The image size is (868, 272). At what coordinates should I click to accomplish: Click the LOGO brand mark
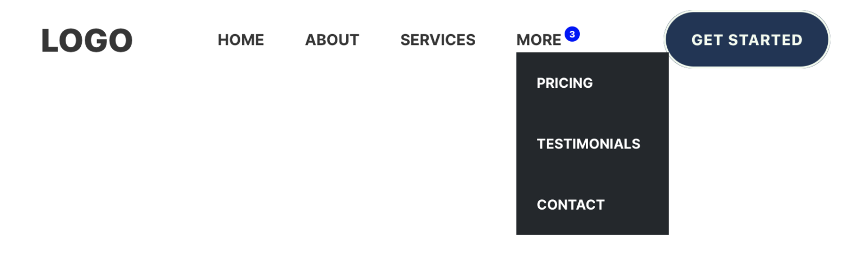pyautogui.click(x=87, y=41)
